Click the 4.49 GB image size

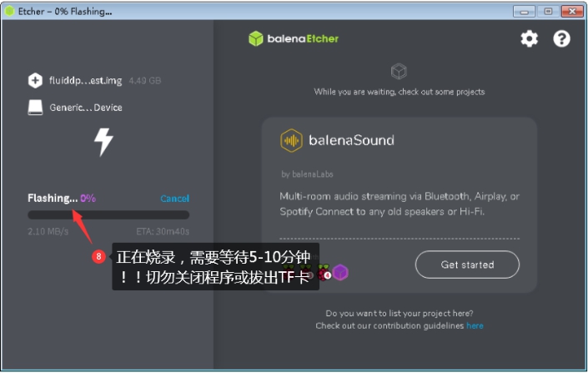click(145, 81)
